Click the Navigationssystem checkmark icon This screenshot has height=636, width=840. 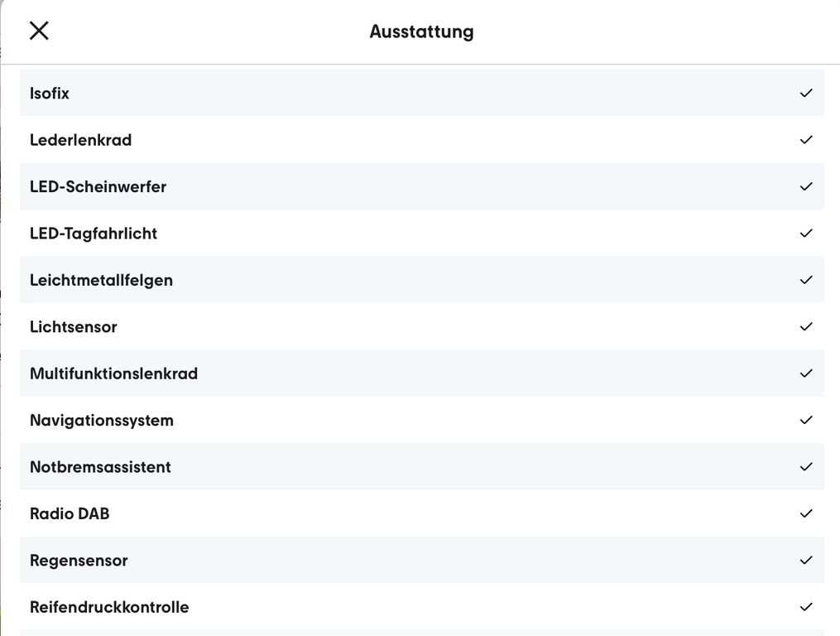point(806,420)
